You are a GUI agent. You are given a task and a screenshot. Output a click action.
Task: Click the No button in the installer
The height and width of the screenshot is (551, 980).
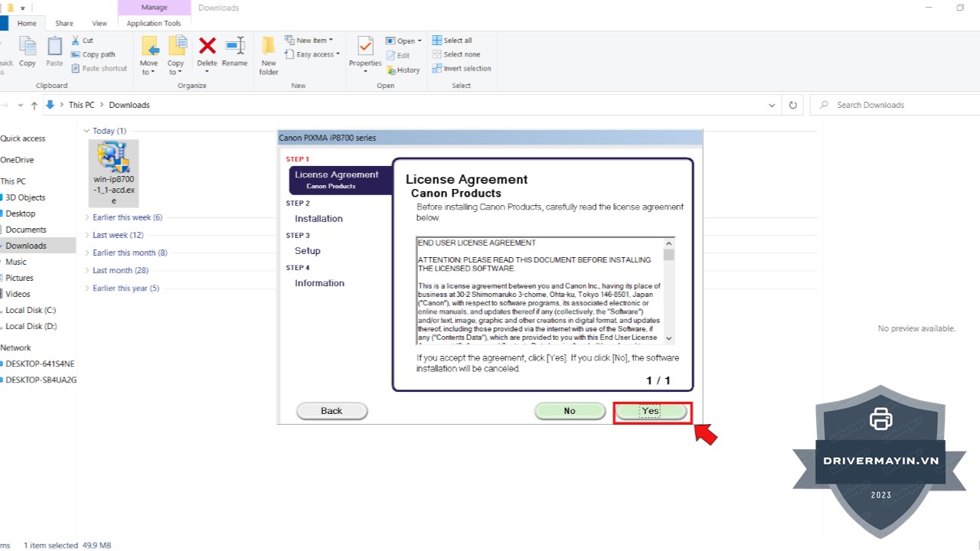570,411
